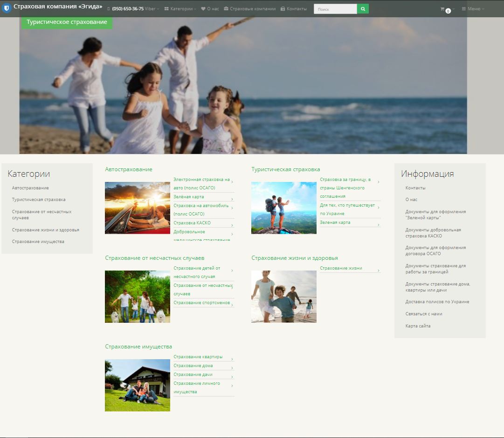
Task: Open the Карта сайта link
Action: pyautogui.click(x=418, y=326)
